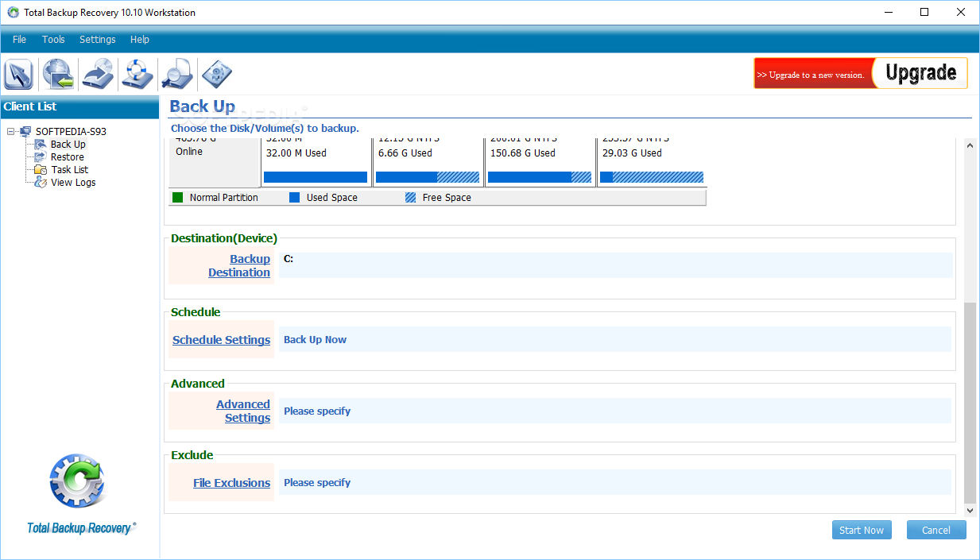
Task: Open the Tools menu
Action: [53, 40]
